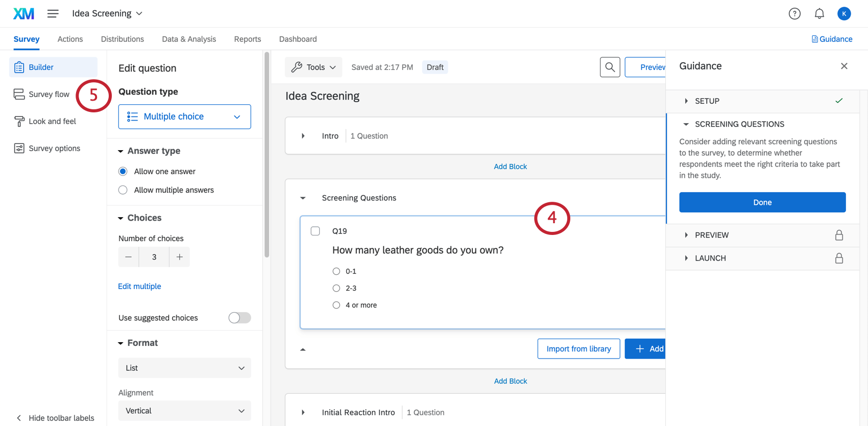This screenshot has height=426, width=868.
Task: Select Allow multiple answers option
Action: (x=123, y=190)
